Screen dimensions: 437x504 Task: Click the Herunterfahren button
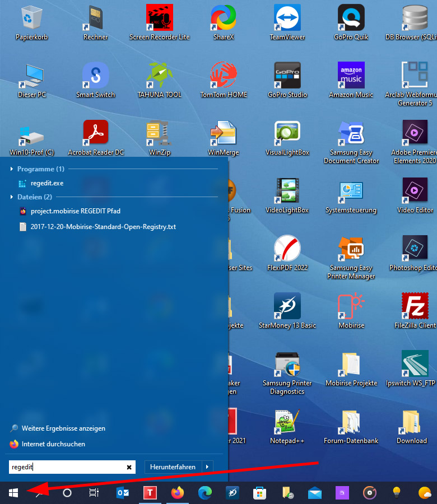[x=173, y=466]
